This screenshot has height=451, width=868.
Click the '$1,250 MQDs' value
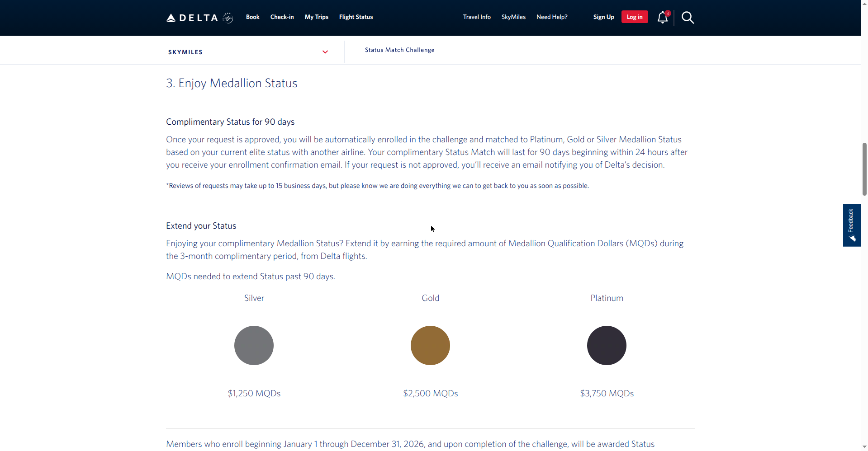254,394
